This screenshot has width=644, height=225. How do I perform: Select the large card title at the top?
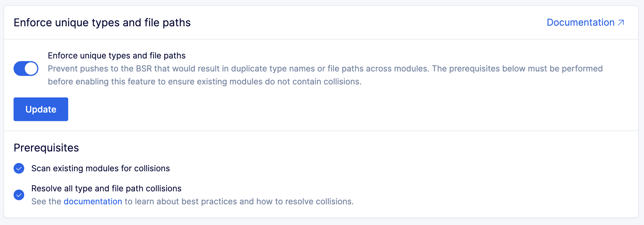102,22
